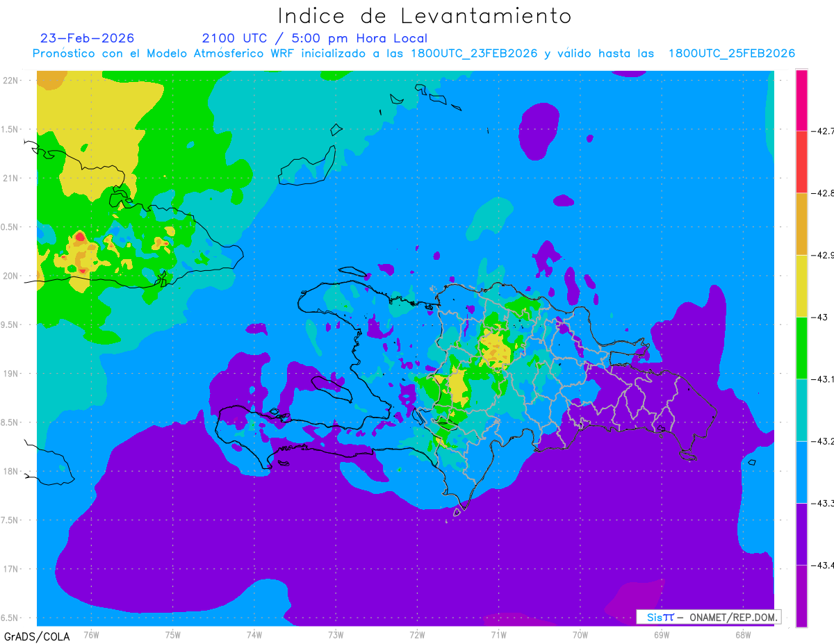Select the orange legend color swatch

click(x=801, y=224)
